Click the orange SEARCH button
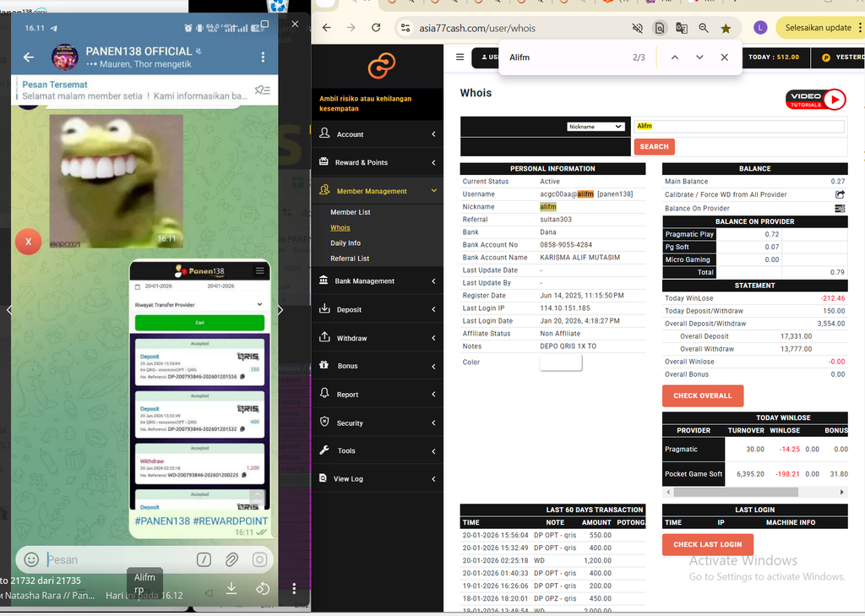Screen dimensions: 865x616 [x=655, y=147]
